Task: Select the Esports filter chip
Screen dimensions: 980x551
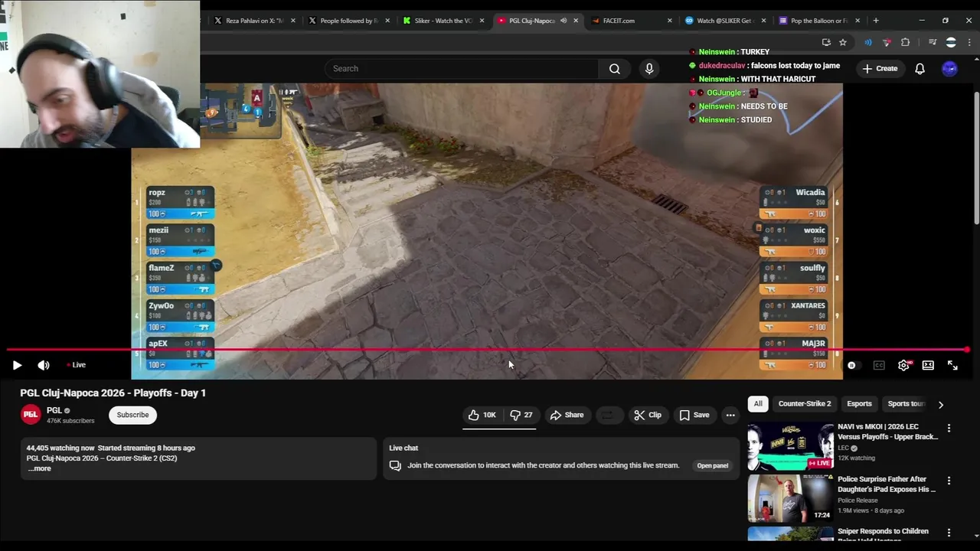Action: [x=859, y=404]
